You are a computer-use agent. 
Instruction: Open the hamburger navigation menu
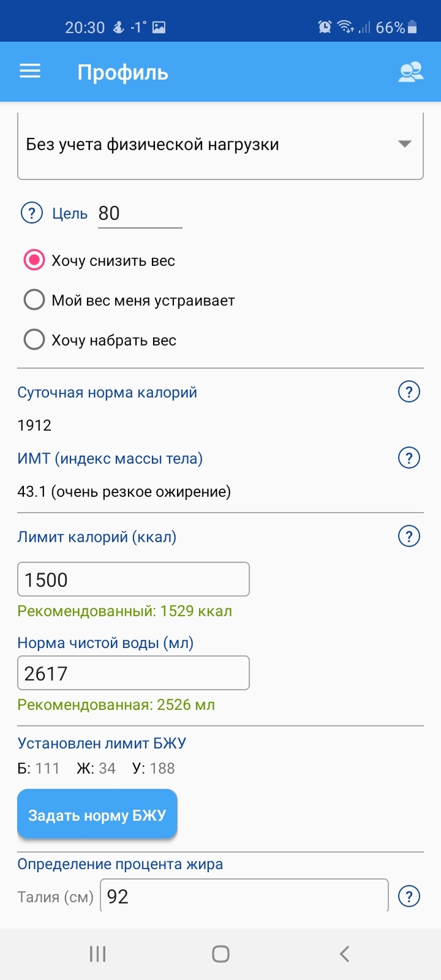click(30, 72)
